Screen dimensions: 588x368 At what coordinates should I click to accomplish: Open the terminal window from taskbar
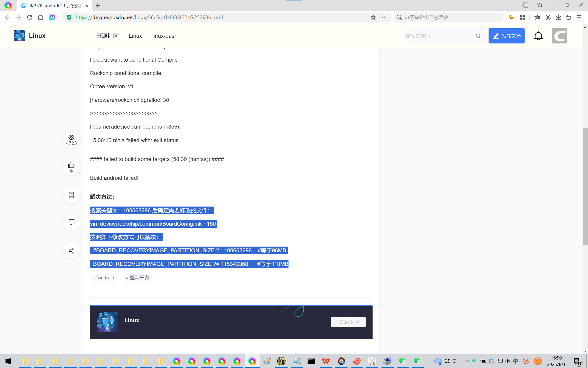coord(311,361)
